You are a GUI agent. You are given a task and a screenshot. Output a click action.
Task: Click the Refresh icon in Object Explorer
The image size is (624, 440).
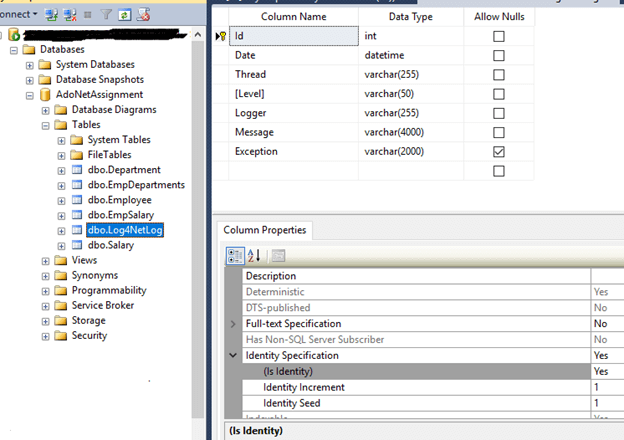coord(125,15)
